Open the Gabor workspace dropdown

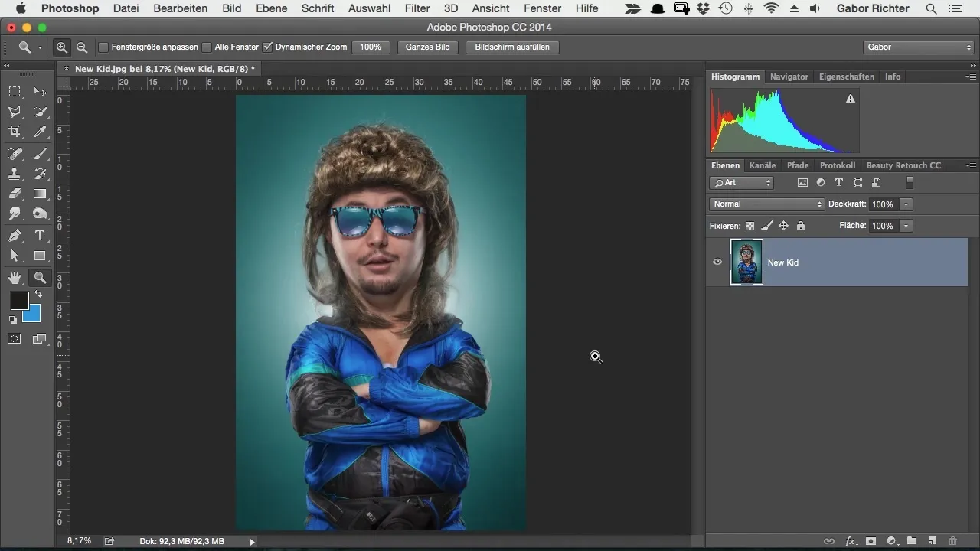click(x=918, y=47)
